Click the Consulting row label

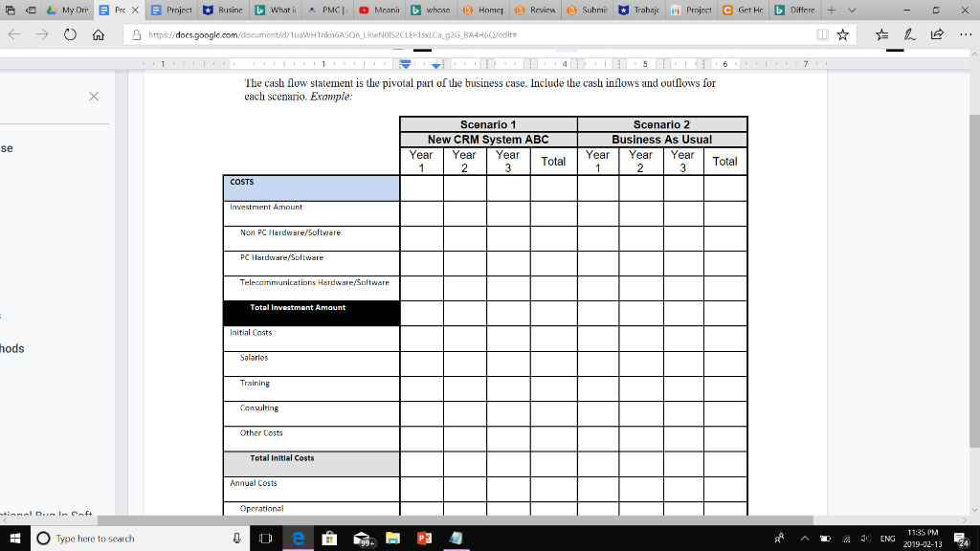point(258,408)
